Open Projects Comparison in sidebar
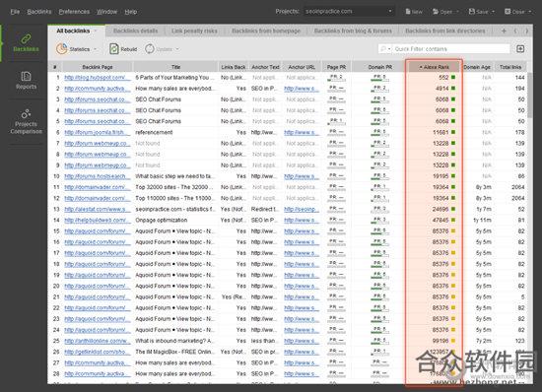This screenshot has height=392, width=542. [x=26, y=121]
